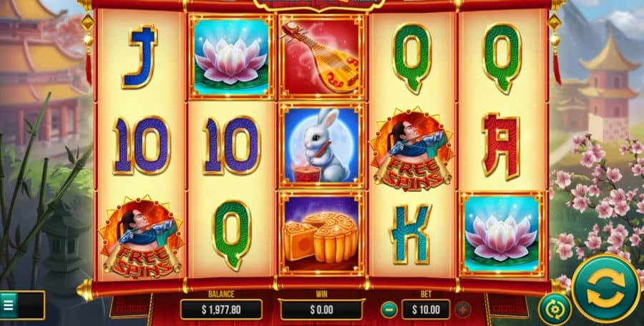Click the green Q on the second reel
Image resolution: width=644 pixels, height=326 pixels.
[x=232, y=234]
